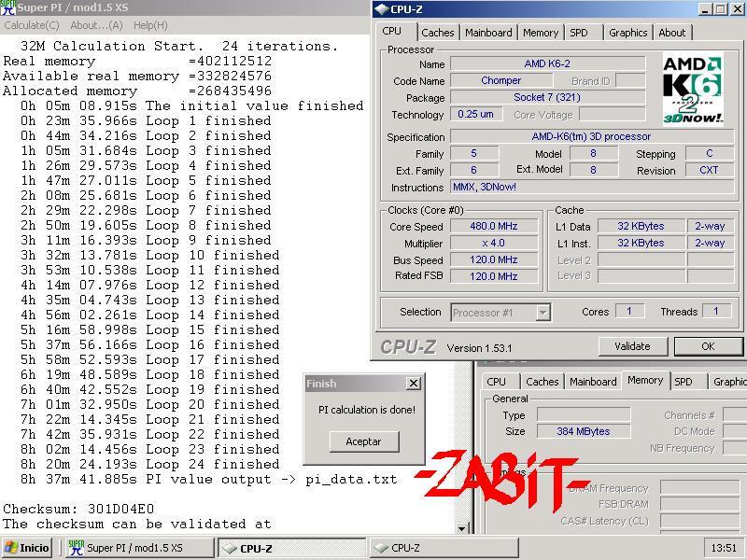The image size is (747, 560).
Task: Click the CPU-Z title bar diamond icon
Action: pyautogui.click(x=381, y=9)
